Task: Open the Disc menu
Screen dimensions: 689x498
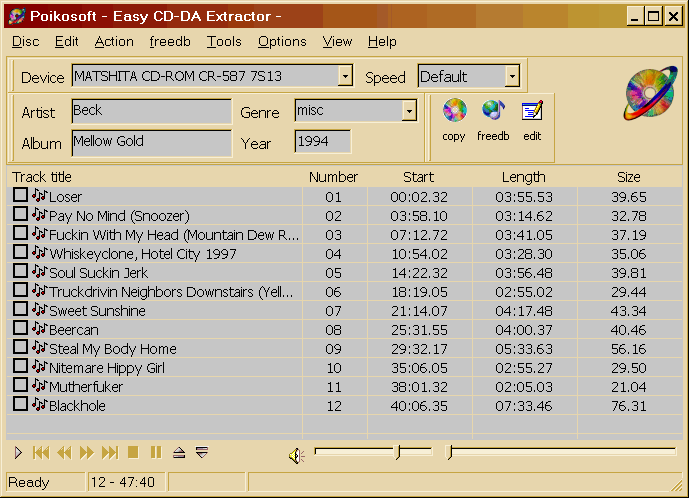Action: (25, 41)
